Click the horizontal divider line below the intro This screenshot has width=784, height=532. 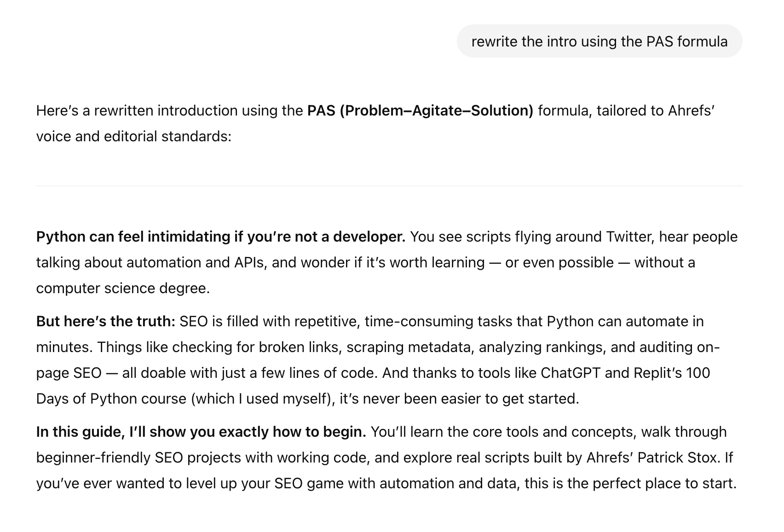point(389,186)
